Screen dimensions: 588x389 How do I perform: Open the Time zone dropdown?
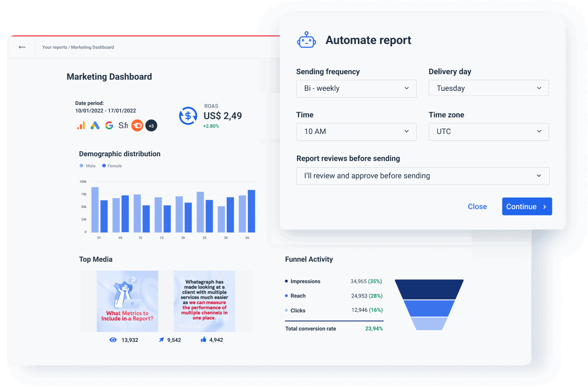(488, 132)
